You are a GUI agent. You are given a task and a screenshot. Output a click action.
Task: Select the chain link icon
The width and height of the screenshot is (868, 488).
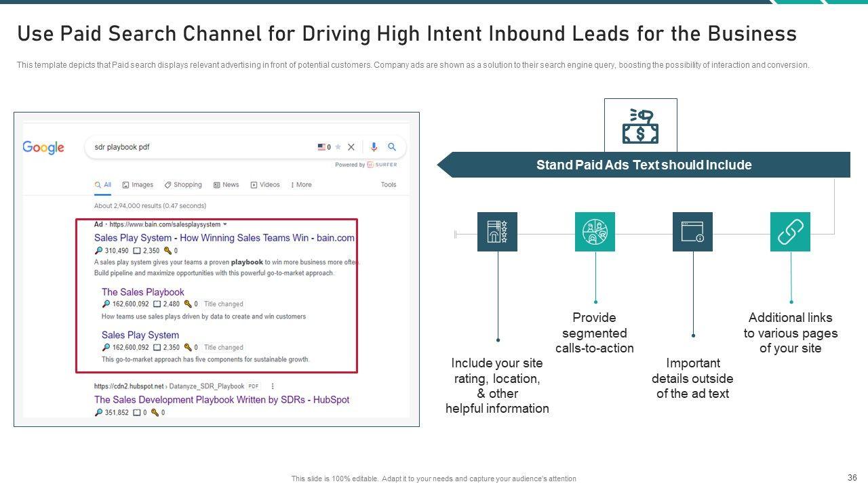click(790, 232)
